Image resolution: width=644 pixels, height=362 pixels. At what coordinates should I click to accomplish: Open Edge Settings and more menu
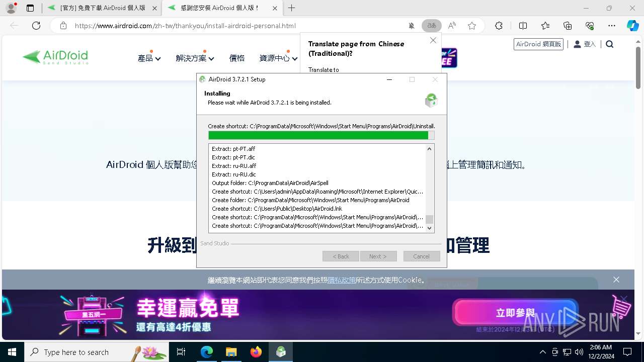point(612,26)
